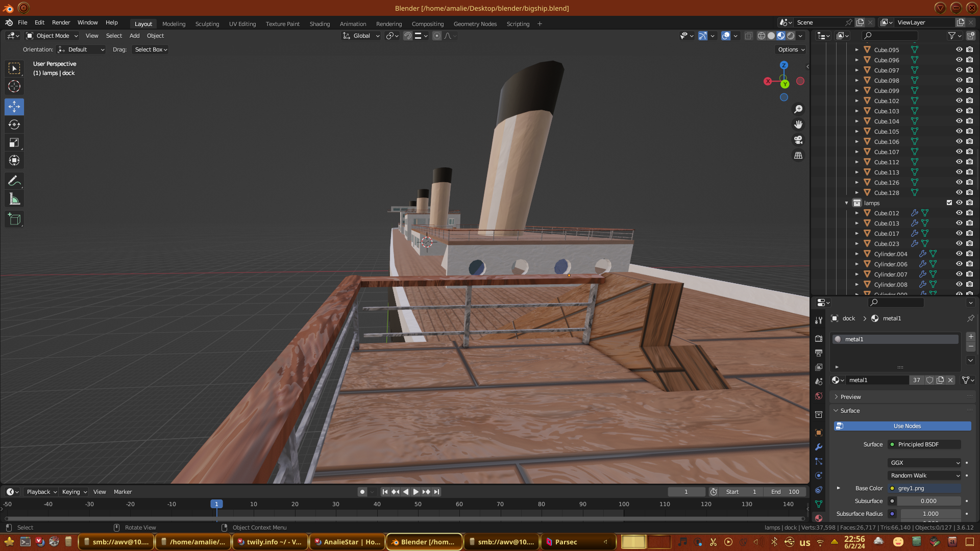Click the End frame field
This screenshot has width=980, height=551.
(x=785, y=492)
